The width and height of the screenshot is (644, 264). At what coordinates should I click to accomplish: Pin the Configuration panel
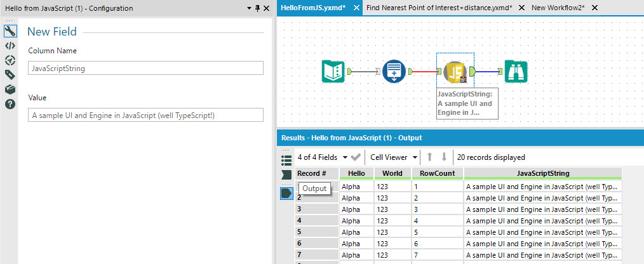(258, 8)
